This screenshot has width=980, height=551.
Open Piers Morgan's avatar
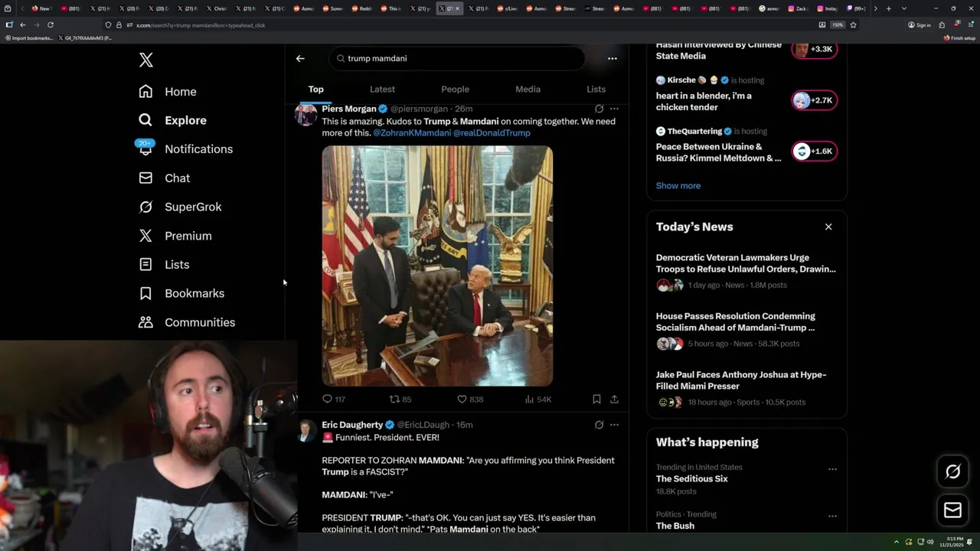(305, 115)
